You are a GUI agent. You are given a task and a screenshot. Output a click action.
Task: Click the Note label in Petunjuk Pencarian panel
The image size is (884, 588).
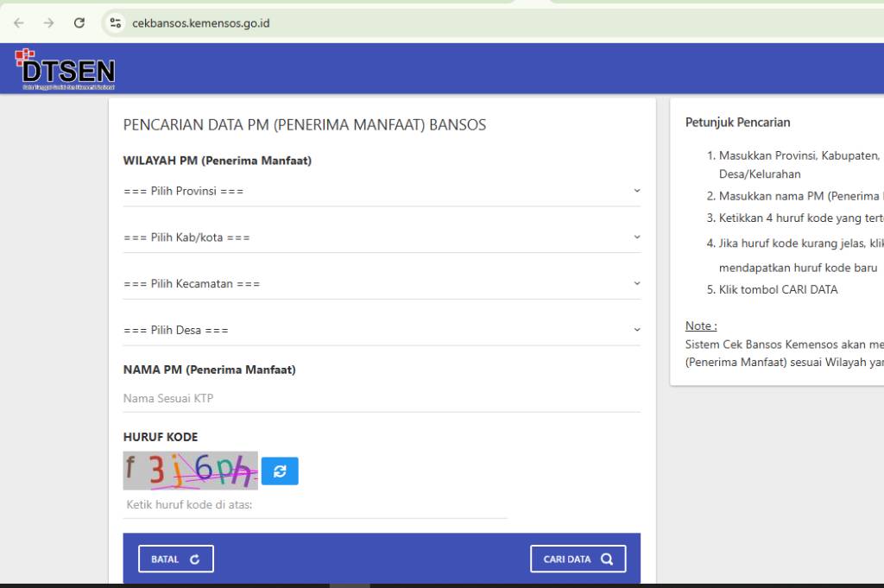[x=699, y=326]
